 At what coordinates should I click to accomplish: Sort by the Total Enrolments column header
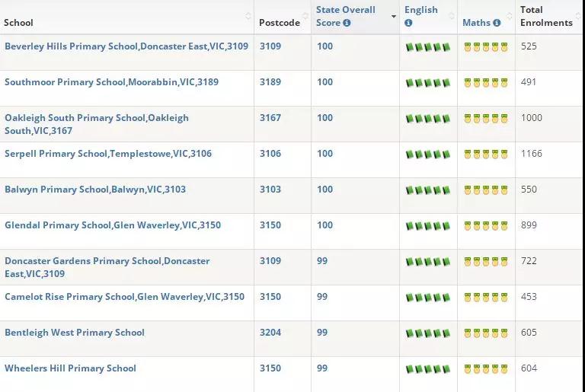pos(545,16)
